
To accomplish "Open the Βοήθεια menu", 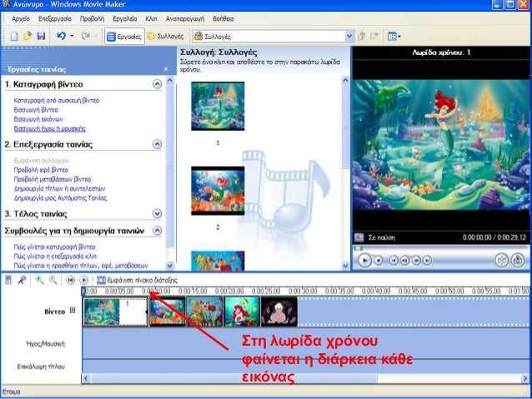I will pos(223,18).
